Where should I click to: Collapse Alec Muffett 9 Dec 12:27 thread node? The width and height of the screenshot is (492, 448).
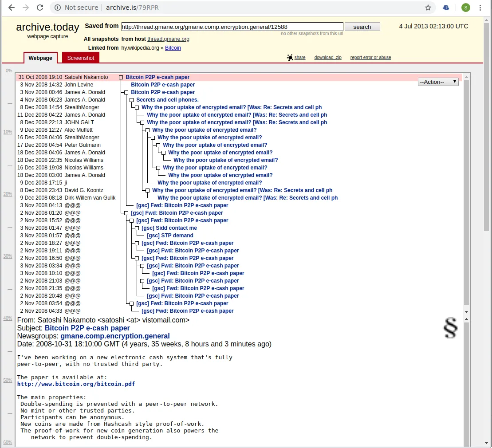pos(147,130)
